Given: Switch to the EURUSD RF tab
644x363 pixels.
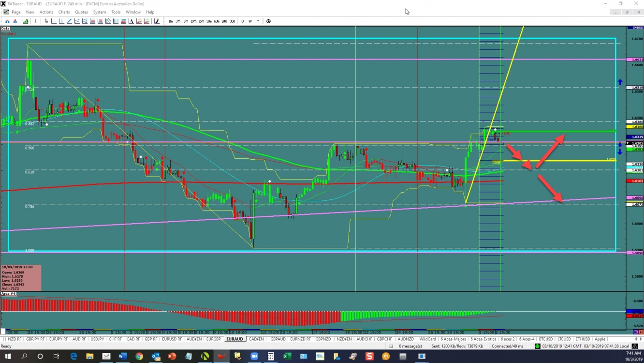Looking at the screenshot, I should 172,339.
